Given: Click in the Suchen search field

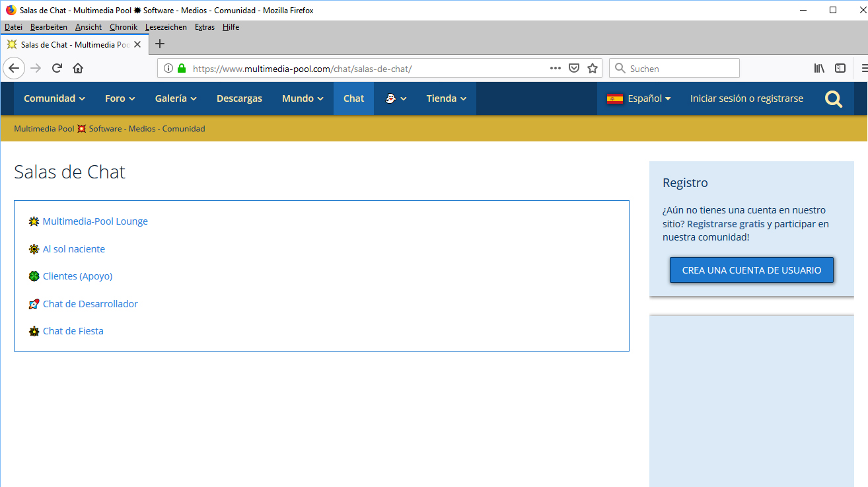Looking at the screenshot, I should (680, 68).
